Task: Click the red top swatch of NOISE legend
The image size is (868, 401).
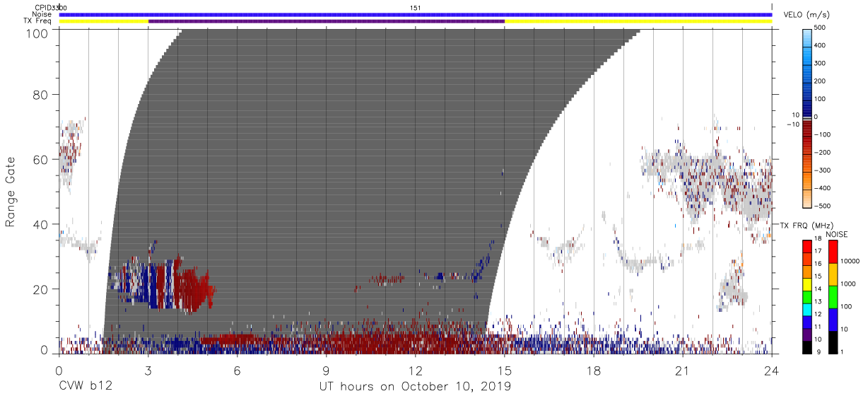Action: coord(833,251)
